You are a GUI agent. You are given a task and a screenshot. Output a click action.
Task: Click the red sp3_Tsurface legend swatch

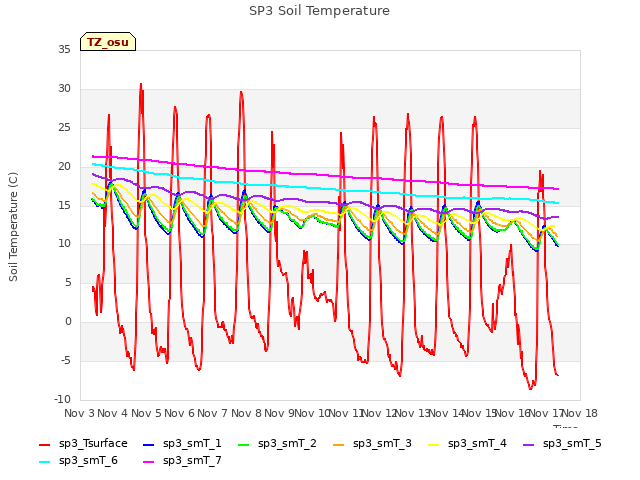click(x=44, y=445)
